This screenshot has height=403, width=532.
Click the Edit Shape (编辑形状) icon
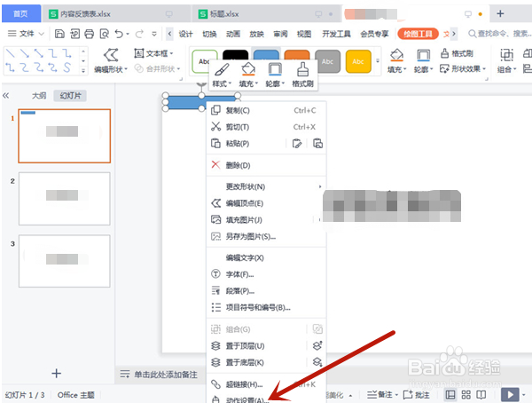pyautogui.click(x=111, y=55)
